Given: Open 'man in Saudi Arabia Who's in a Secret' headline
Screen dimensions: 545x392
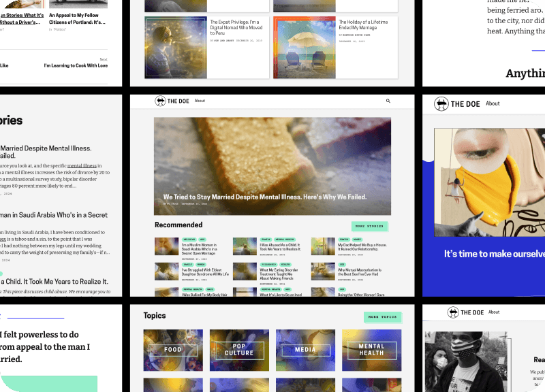Looking at the screenshot, I should coord(54,215).
